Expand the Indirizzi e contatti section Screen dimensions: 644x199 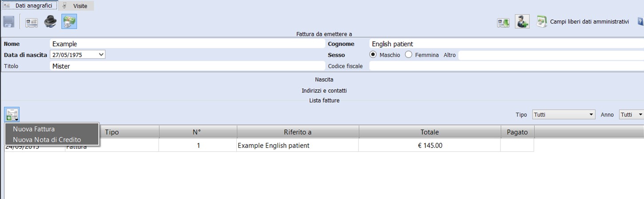[x=324, y=90]
